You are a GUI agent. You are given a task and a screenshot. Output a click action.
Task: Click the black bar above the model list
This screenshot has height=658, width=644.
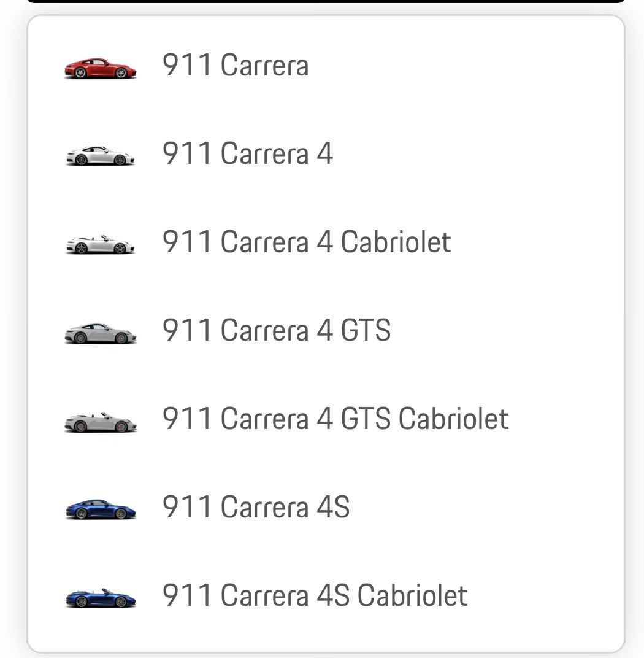(326, 2)
